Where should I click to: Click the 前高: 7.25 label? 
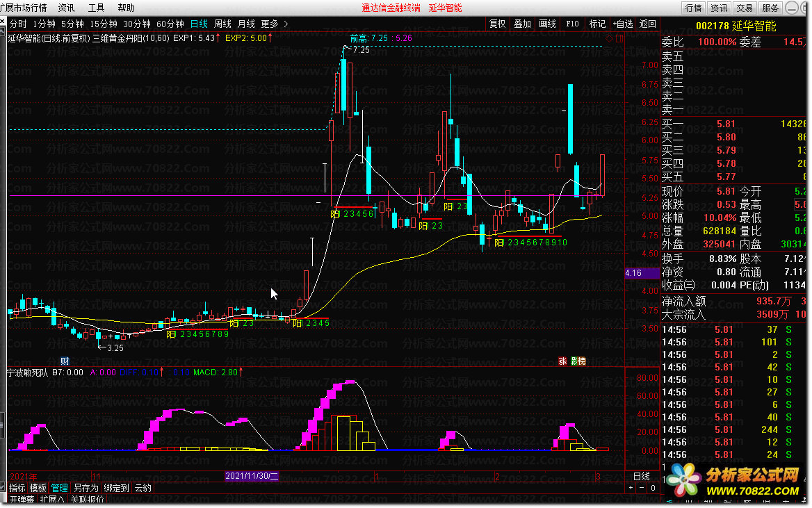[368, 38]
